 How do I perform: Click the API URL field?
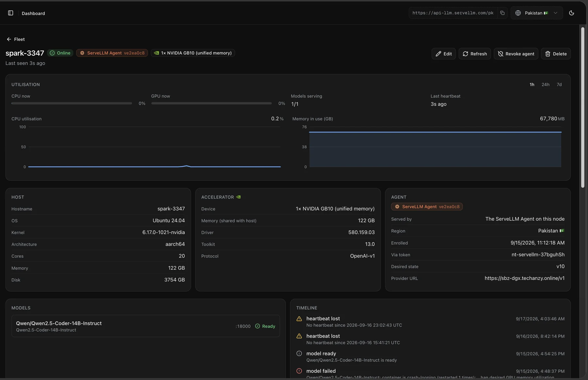[453, 13]
